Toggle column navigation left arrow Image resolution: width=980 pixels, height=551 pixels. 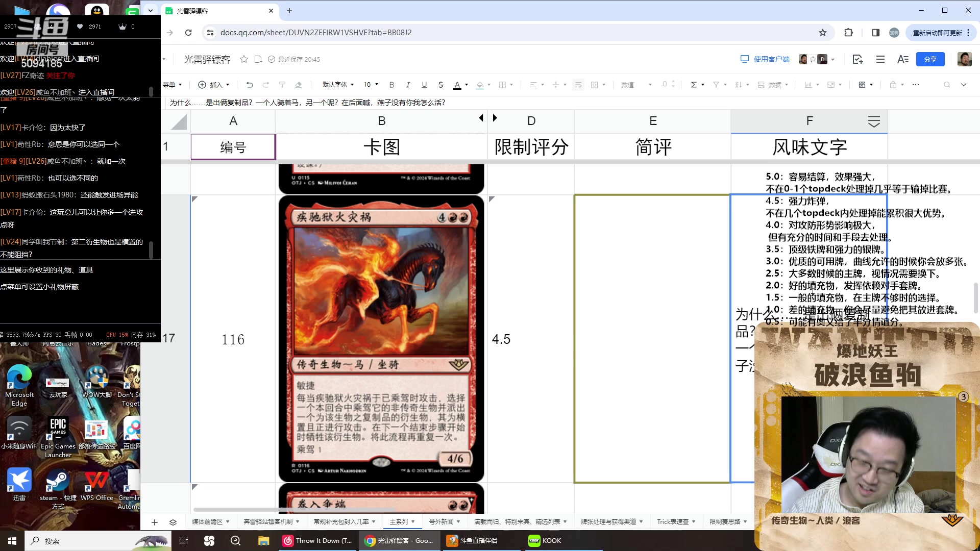[481, 118]
